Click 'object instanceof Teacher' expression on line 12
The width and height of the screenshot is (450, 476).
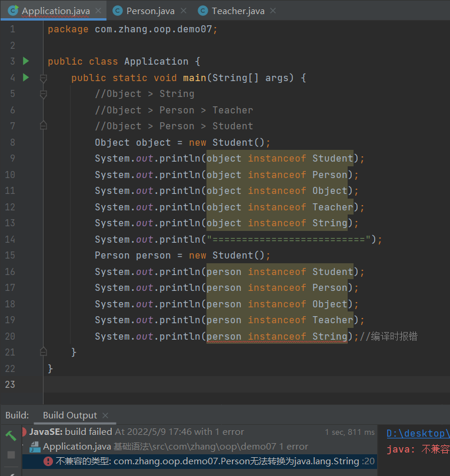pyautogui.click(x=280, y=207)
